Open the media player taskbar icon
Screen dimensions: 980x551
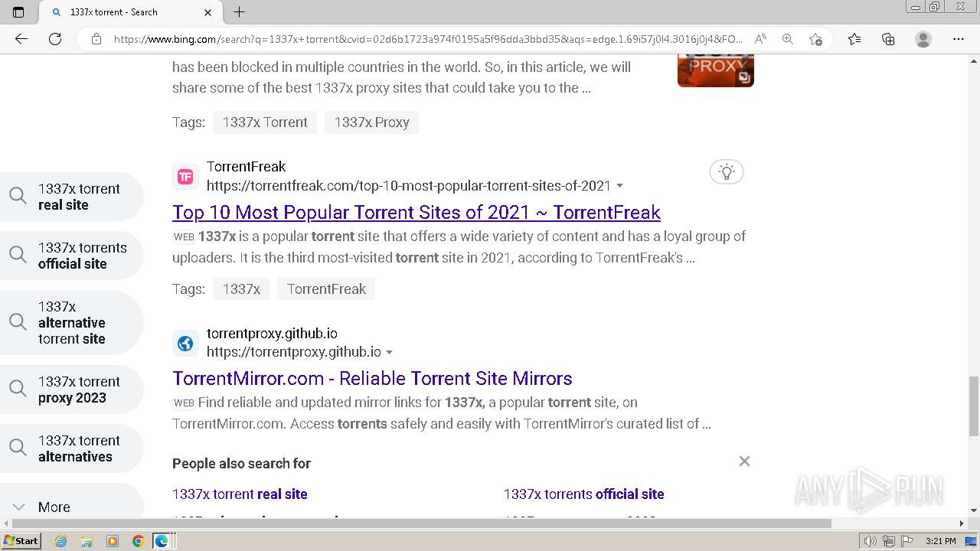[x=113, y=541]
